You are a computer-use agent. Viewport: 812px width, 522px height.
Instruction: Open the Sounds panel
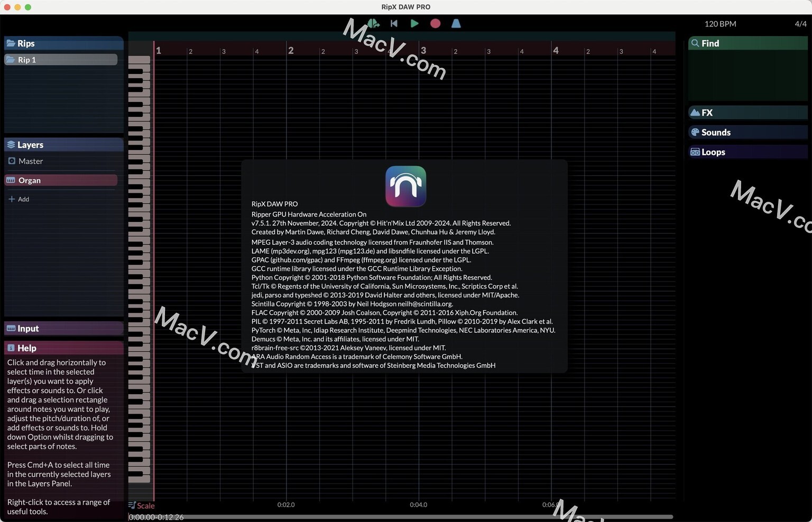[x=748, y=132]
